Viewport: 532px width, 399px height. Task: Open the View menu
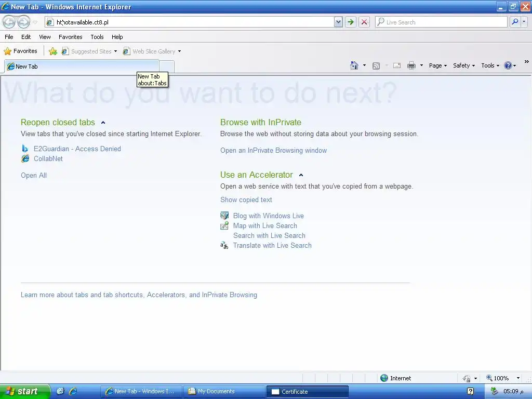tap(45, 37)
